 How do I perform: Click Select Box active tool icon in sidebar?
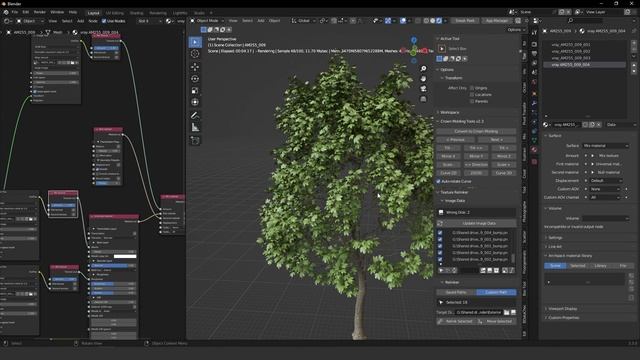442,49
